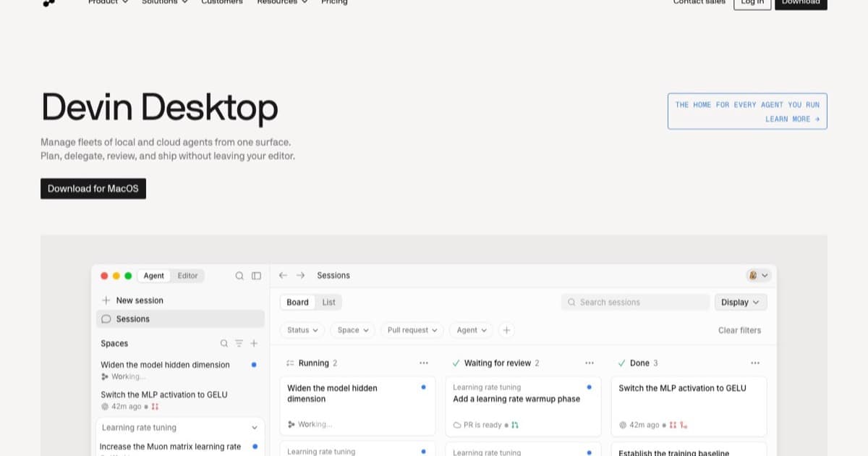Click the blue unread dot on Widen sidebar item
The width and height of the screenshot is (868, 456).
pyautogui.click(x=254, y=365)
